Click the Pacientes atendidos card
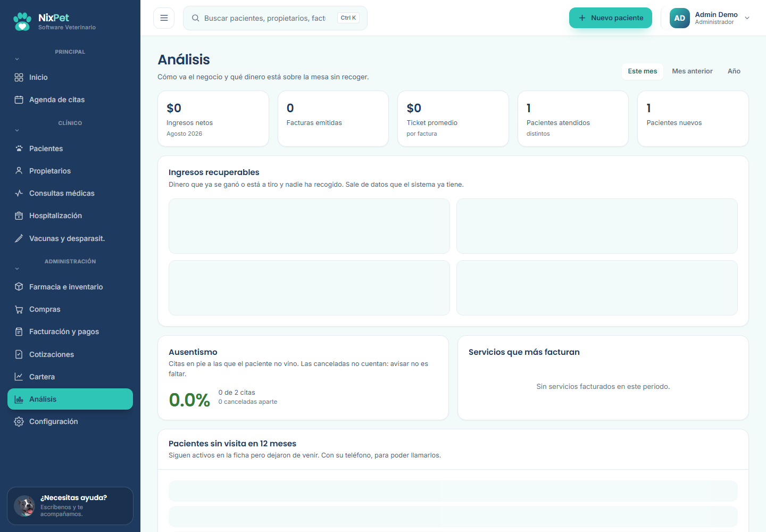The width and height of the screenshot is (766, 532). pos(573,119)
